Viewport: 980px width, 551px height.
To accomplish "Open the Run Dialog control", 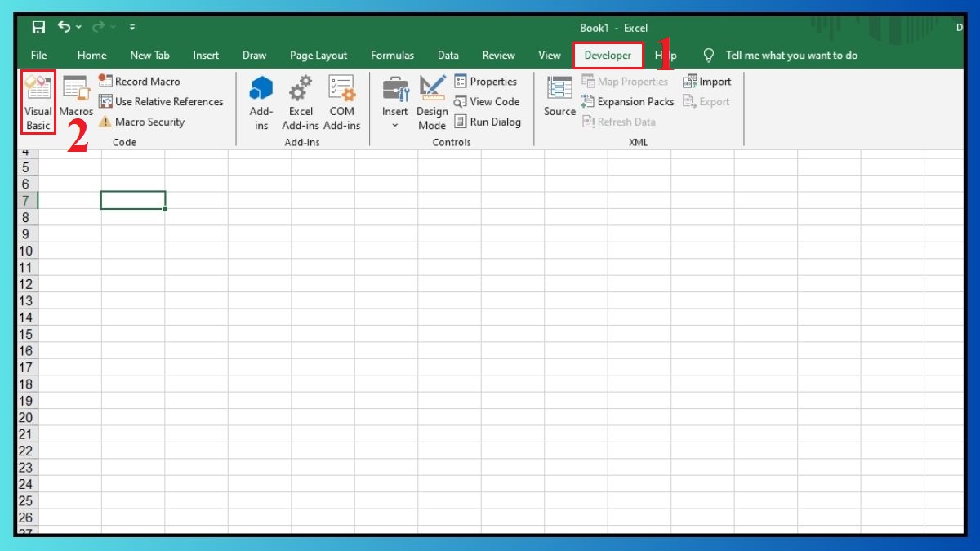I will click(x=489, y=122).
